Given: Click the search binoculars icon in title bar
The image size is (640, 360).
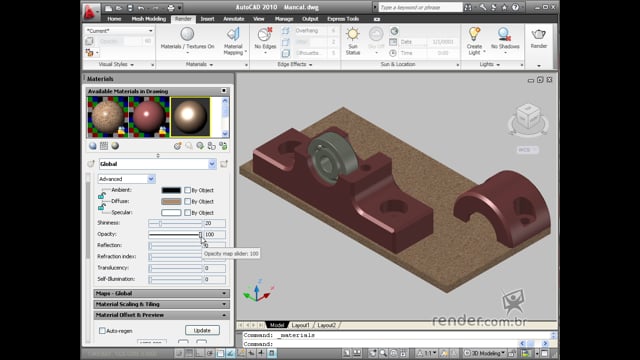Looking at the screenshot, I should pyautogui.click(x=468, y=7).
